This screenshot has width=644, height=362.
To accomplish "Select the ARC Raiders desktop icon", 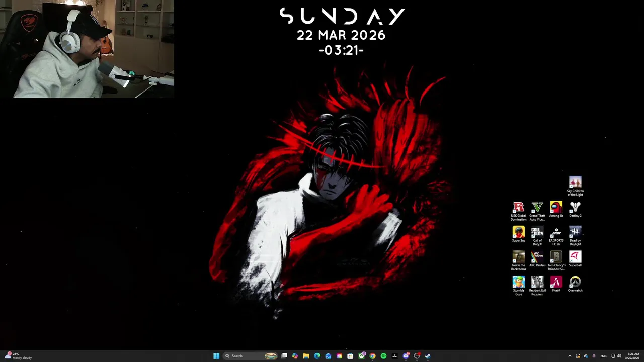I will [537, 259].
